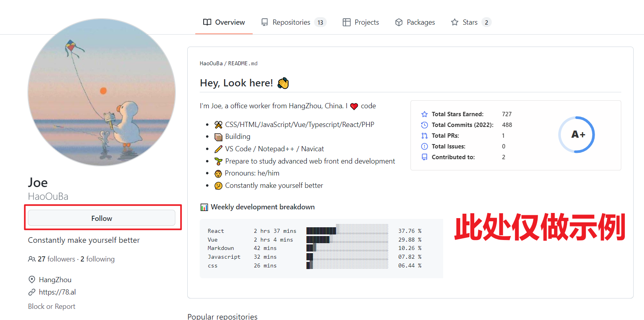The height and width of the screenshot is (320, 644).
Task: Click the Repositories repo icon
Action: [265, 22]
